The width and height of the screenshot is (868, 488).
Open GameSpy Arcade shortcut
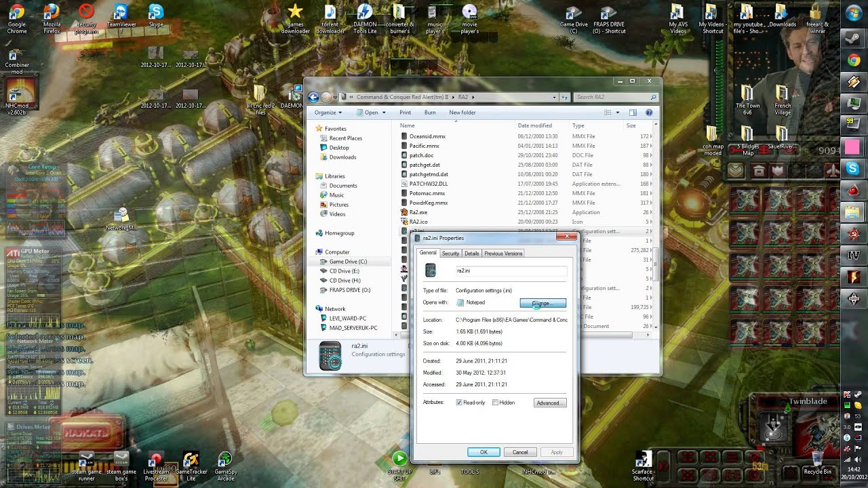pos(225,466)
